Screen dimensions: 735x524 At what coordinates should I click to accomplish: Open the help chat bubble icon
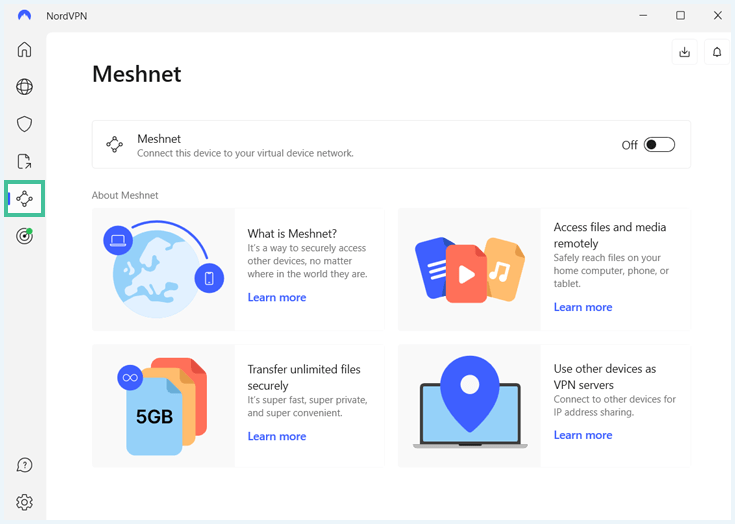point(24,465)
